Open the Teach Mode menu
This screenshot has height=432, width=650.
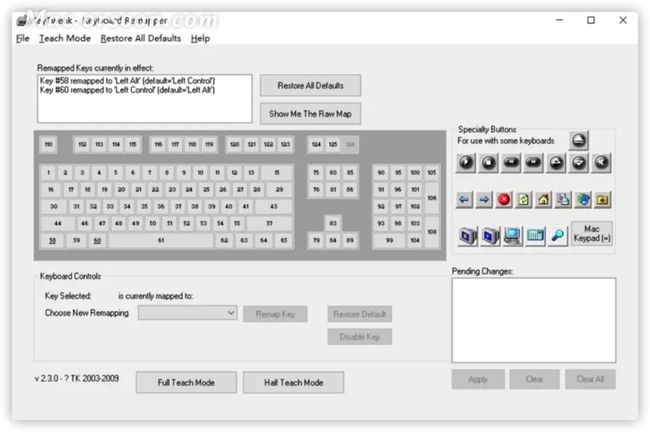65,39
